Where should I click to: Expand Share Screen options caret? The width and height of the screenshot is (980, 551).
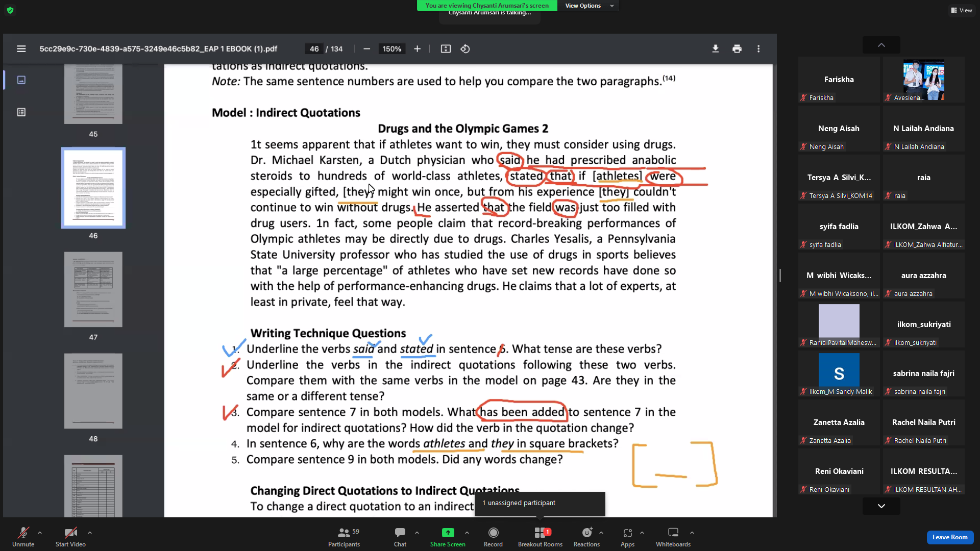[467, 533]
